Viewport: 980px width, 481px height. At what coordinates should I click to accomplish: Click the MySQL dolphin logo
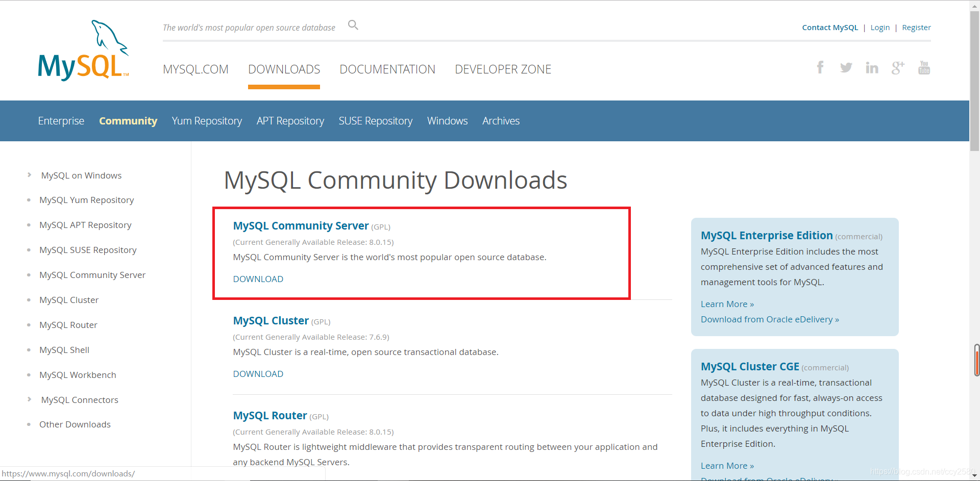[83, 50]
